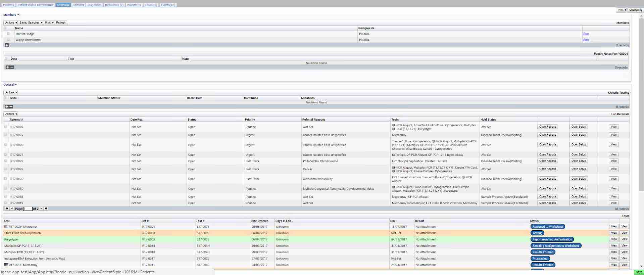Open the Tasks (0) tab
Viewport: 644px width, 275px height.
[x=151, y=5]
